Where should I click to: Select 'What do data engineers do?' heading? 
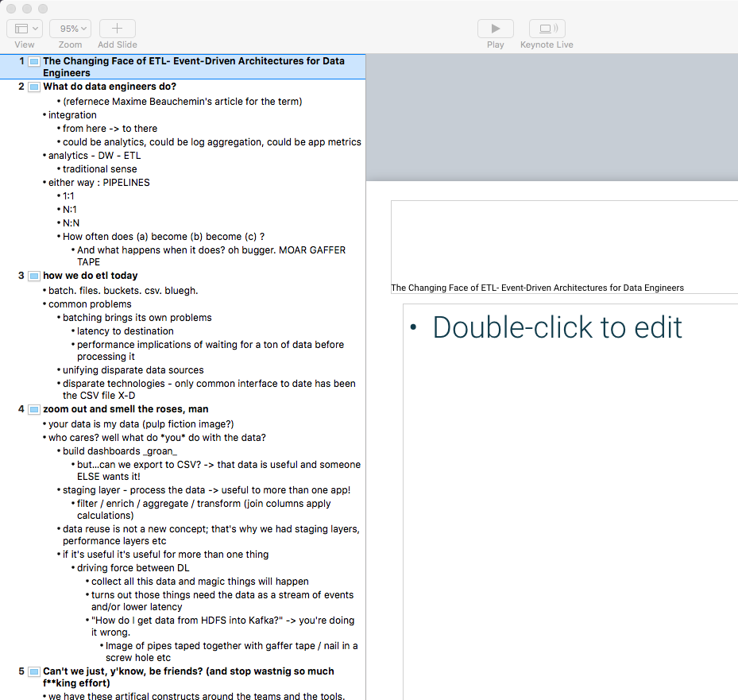pos(110,87)
